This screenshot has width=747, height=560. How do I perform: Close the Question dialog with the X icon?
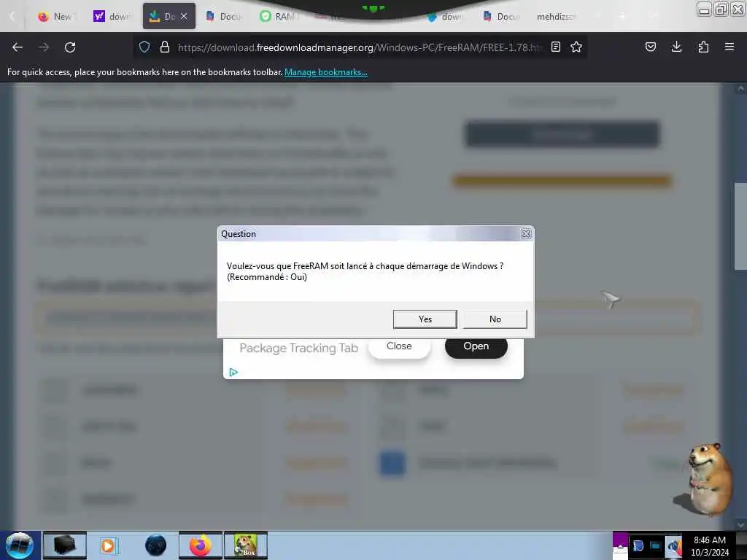click(x=526, y=234)
